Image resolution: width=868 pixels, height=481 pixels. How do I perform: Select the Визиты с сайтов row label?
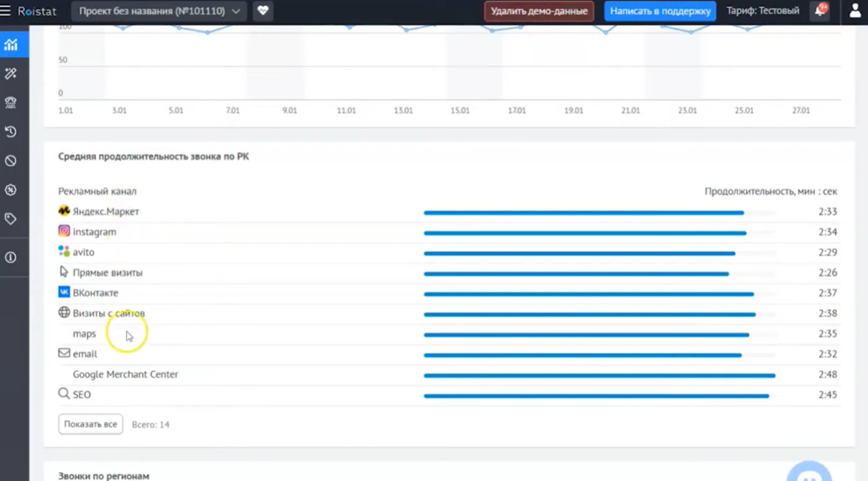(x=108, y=313)
